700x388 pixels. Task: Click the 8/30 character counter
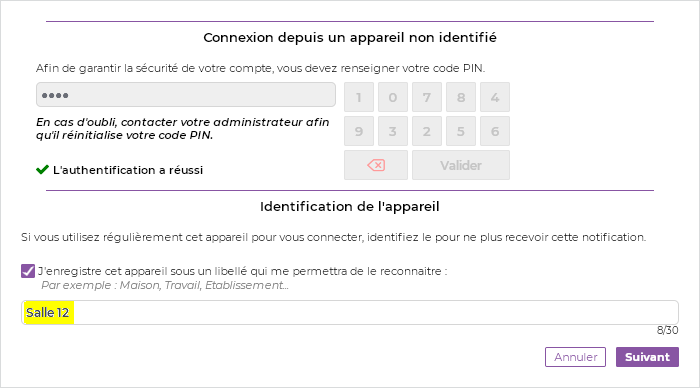pos(667,330)
